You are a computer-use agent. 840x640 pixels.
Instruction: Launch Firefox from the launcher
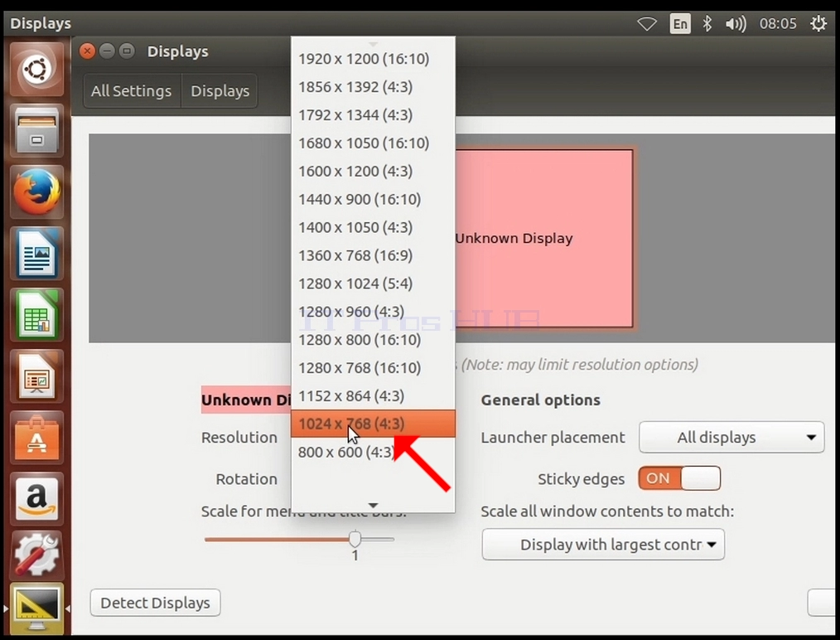pyautogui.click(x=36, y=192)
